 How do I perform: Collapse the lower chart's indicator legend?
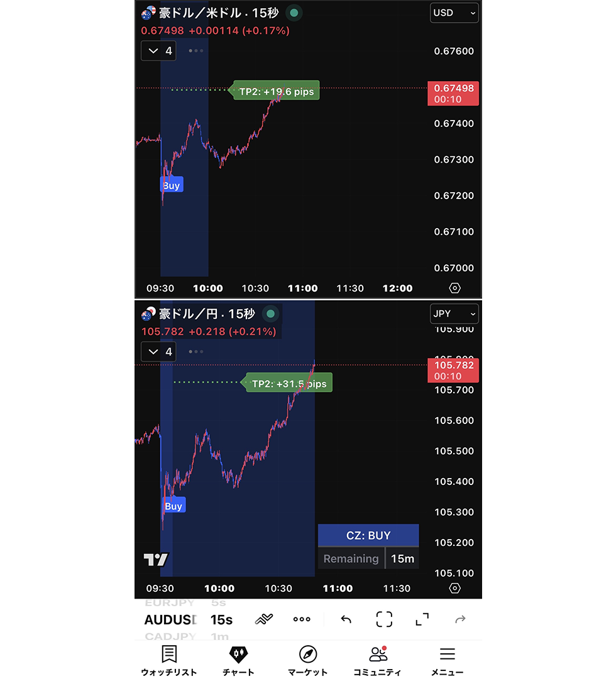158,352
